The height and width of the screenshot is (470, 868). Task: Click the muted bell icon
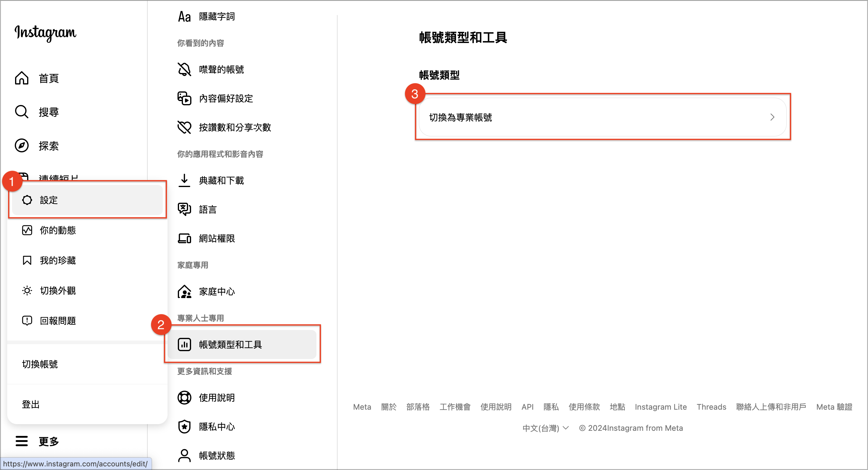[184, 69]
